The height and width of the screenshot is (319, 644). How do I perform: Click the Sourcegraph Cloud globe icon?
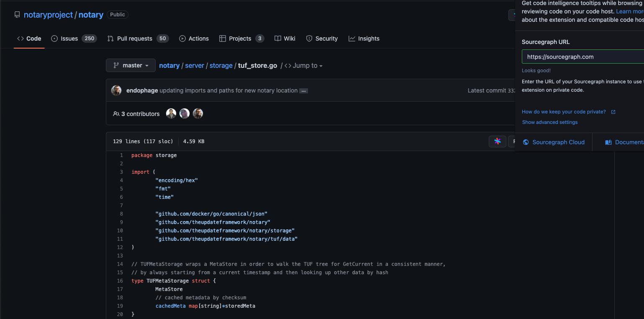[x=526, y=142]
